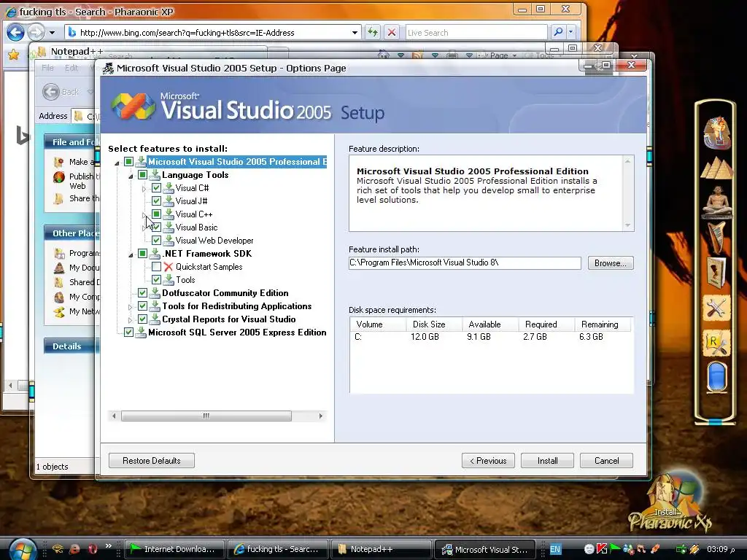Click the Live Search input box

click(476, 32)
